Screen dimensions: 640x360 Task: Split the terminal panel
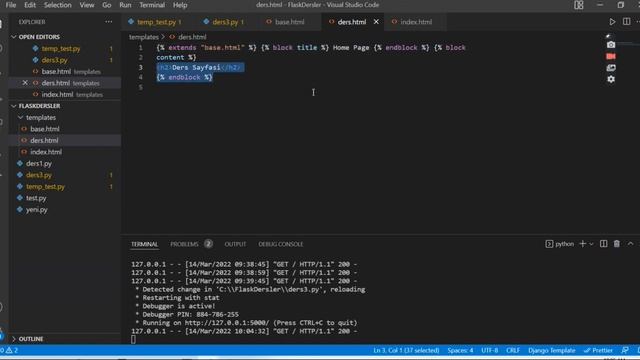[603, 244]
